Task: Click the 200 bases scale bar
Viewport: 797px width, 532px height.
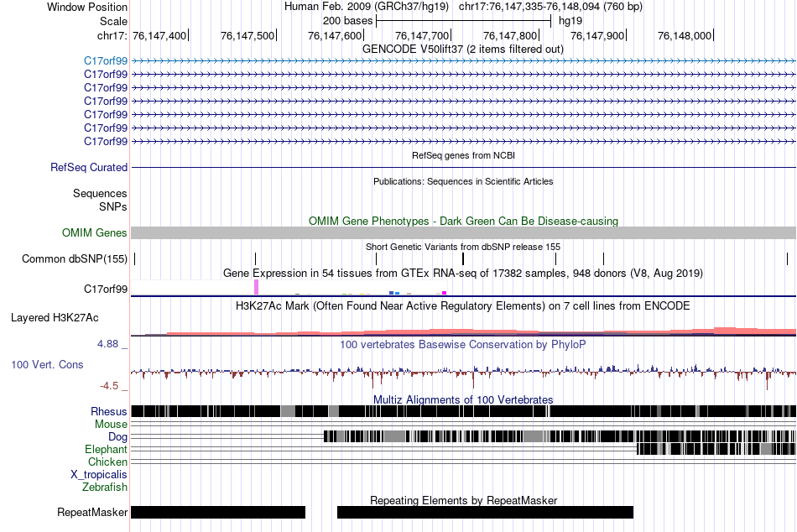Action: pos(464,21)
